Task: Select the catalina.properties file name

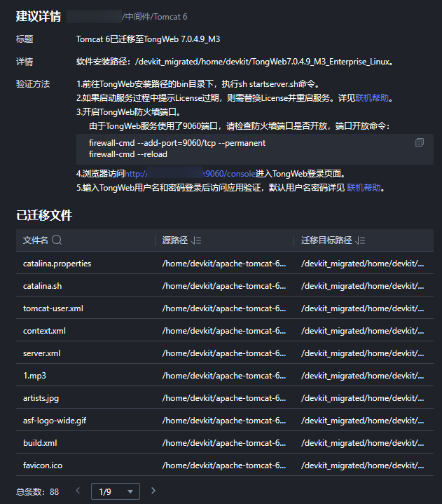Action: (x=57, y=264)
